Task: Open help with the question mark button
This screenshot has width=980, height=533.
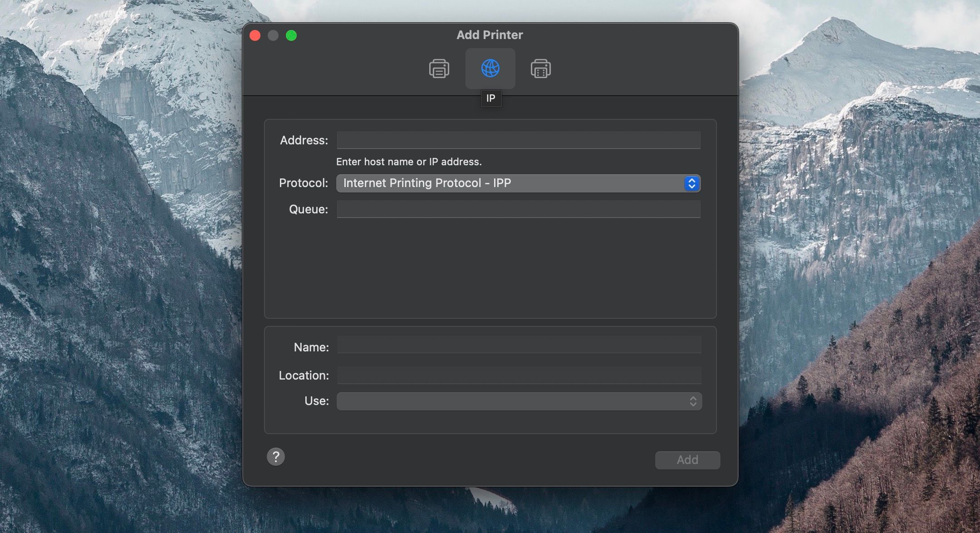Action: click(276, 457)
